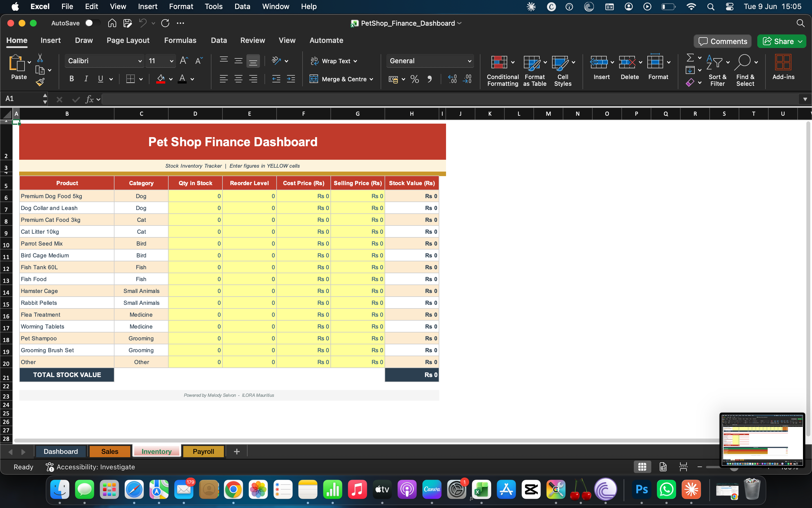This screenshot has width=812, height=508.
Task: Click Decrease Decimal icon
Action: [x=467, y=79]
